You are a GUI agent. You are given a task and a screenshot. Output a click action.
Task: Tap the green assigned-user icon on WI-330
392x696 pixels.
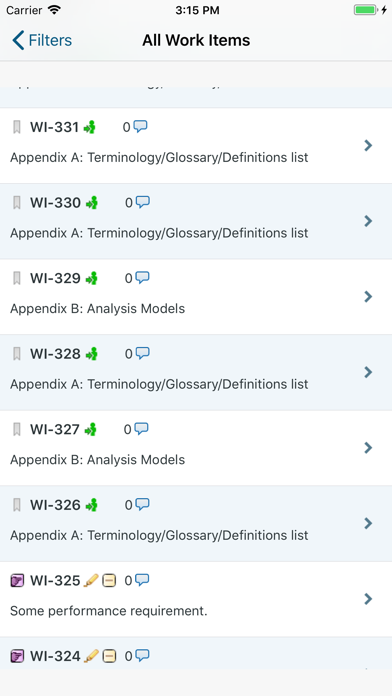[x=91, y=203]
